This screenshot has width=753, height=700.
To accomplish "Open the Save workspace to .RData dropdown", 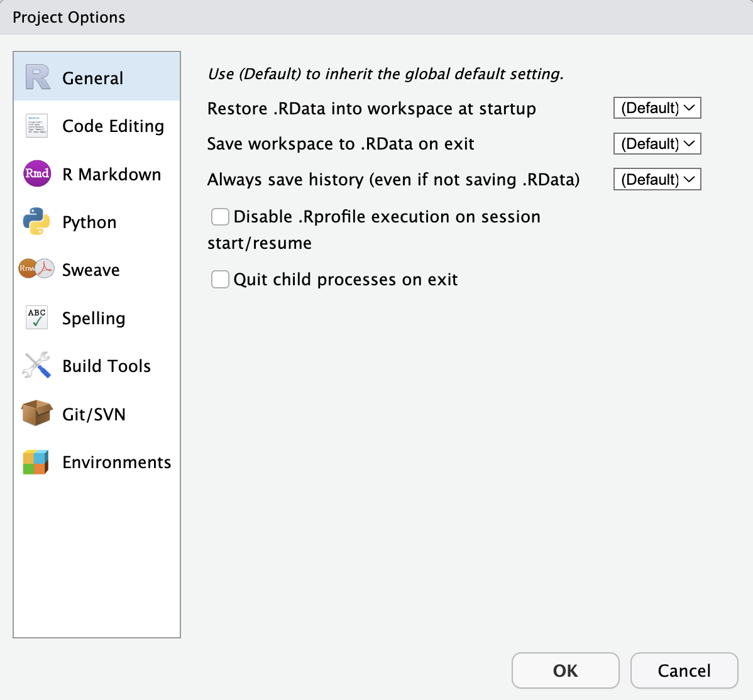I will coord(657,143).
